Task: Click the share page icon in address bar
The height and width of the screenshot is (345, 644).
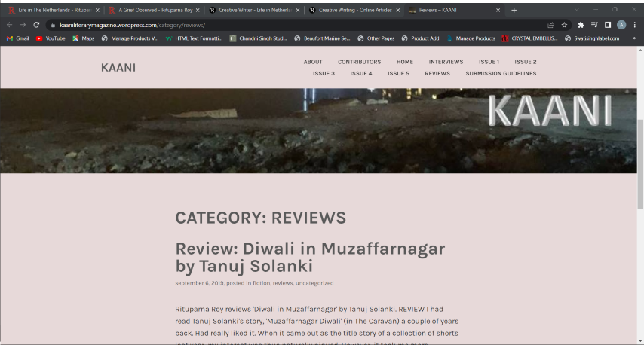Action: tap(551, 25)
